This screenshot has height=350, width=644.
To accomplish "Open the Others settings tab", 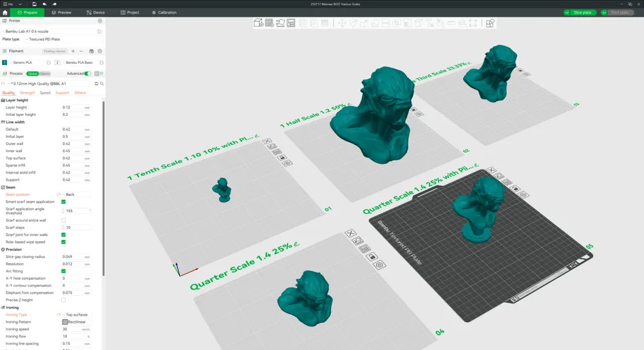I will point(80,93).
